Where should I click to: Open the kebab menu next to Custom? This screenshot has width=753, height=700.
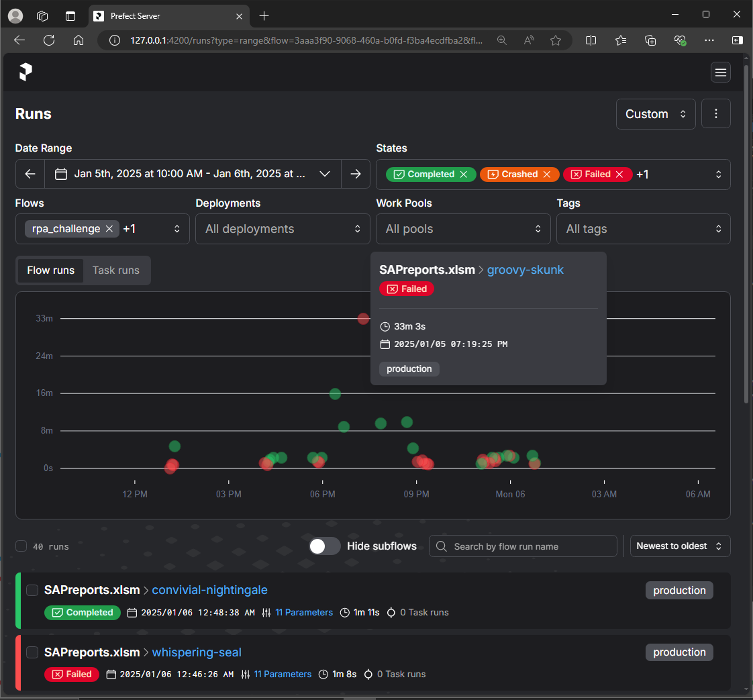(715, 113)
